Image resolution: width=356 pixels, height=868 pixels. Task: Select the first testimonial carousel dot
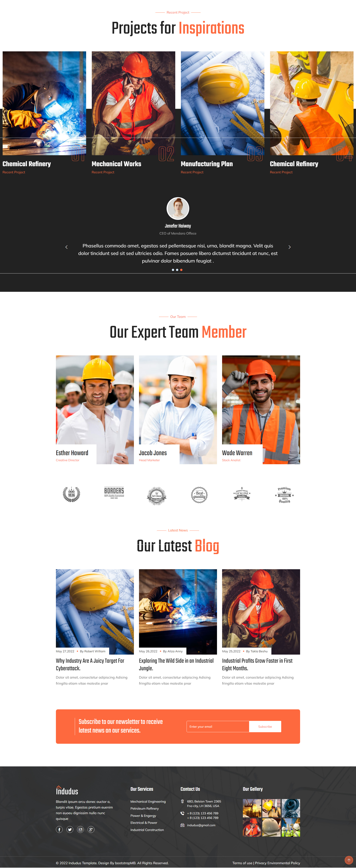[x=173, y=270]
